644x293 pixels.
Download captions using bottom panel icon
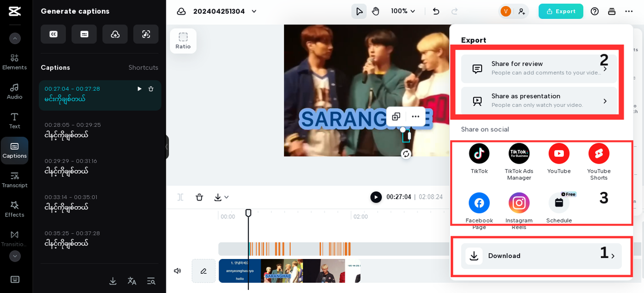[113, 281]
